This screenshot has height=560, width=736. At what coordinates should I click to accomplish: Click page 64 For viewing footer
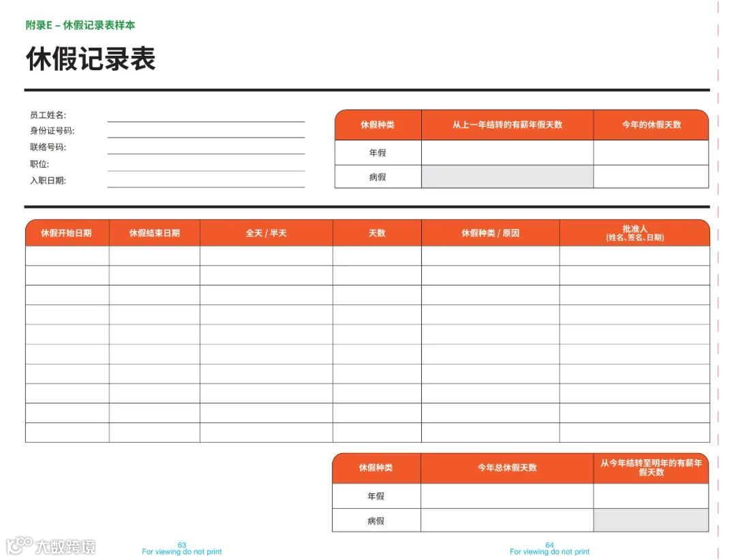[x=550, y=548]
